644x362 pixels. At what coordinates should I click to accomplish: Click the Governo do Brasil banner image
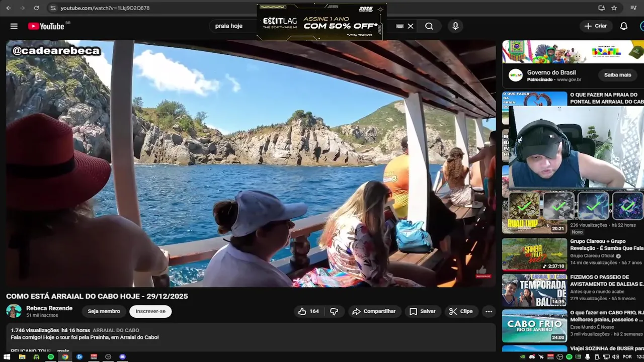click(x=573, y=52)
